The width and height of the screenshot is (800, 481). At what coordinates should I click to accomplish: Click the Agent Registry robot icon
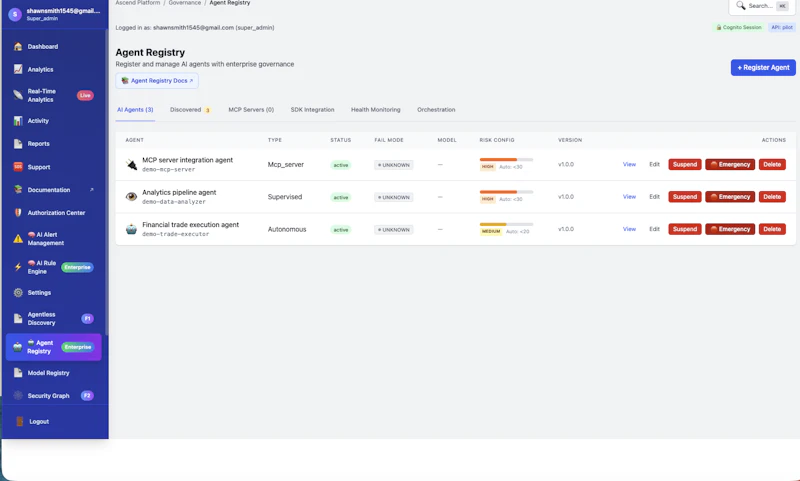(17, 347)
